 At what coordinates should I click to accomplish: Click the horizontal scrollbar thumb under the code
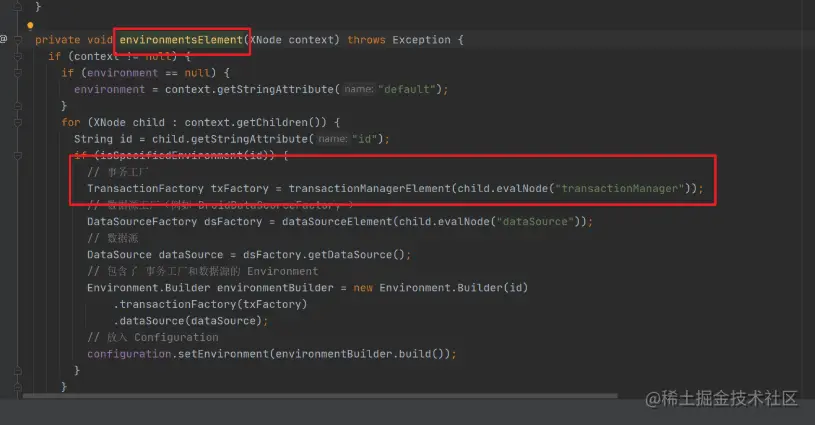[x=320, y=396]
